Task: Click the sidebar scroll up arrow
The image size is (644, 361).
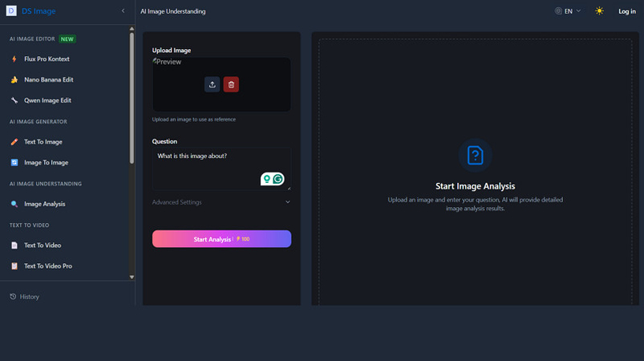Action: [x=132, y=29]
